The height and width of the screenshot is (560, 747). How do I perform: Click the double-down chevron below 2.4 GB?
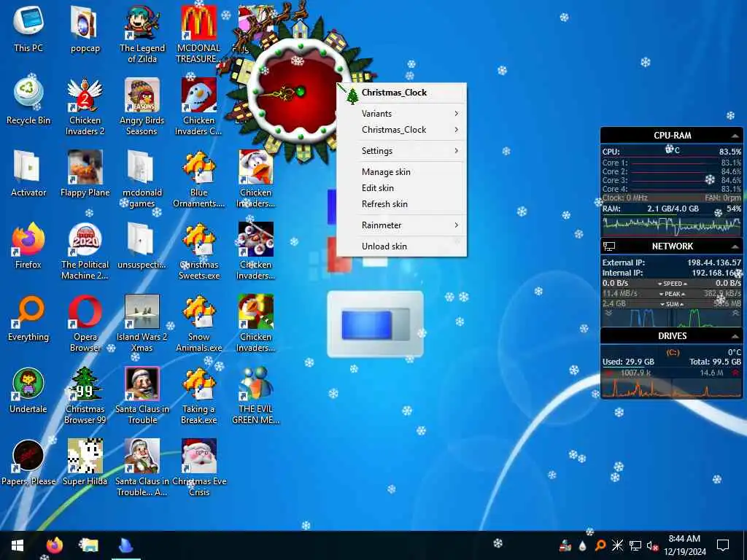coord(608,314)
